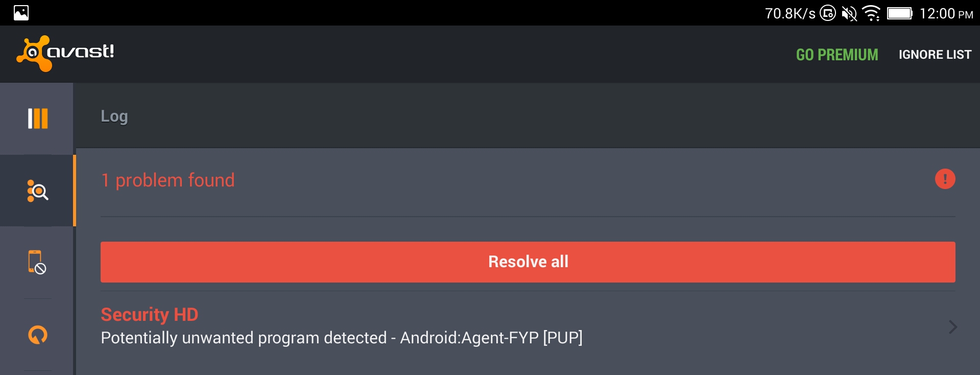Viewport: 980px width, 375px height.
Task: Tap the "1 problem found" heading
Action: click(x=168, y=180)
